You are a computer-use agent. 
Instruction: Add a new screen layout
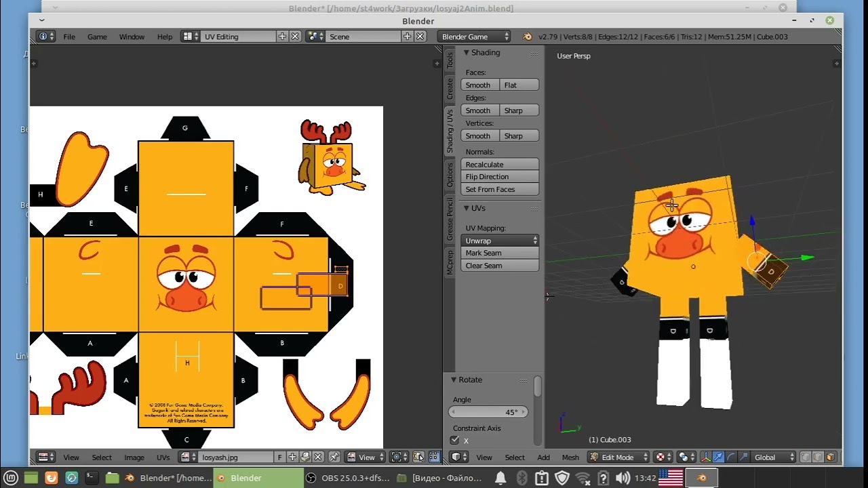tap(282, 37)
